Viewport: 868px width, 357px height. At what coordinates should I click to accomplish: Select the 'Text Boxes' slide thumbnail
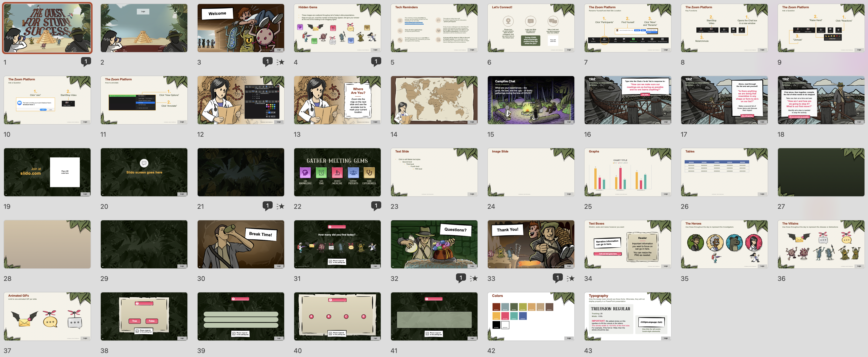tap(628, 244)
